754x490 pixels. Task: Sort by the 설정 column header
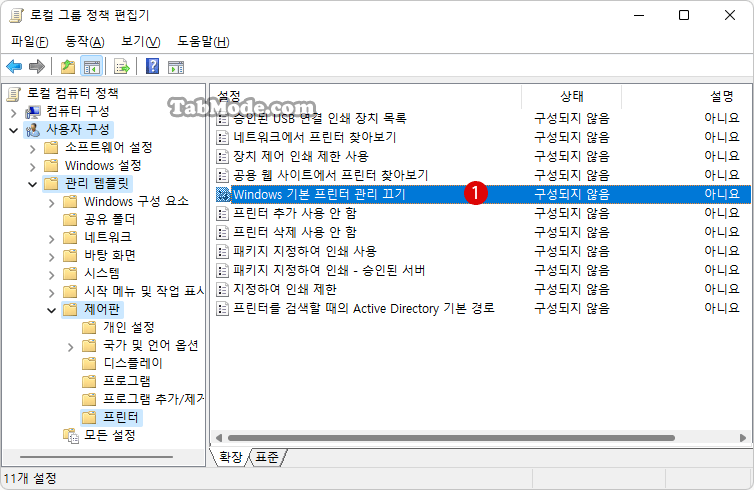(x=366, y=96)
